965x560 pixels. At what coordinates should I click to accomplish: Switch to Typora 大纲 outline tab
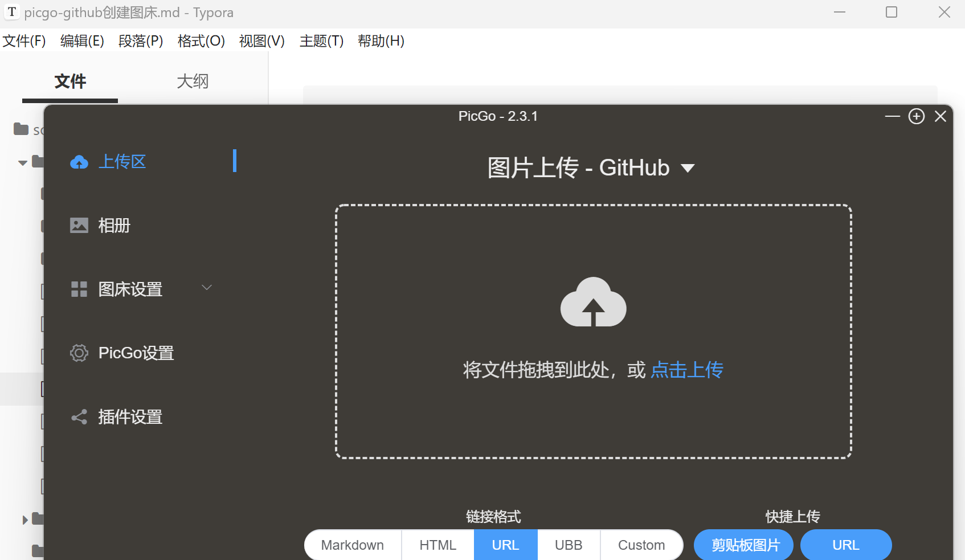[193, 81]
